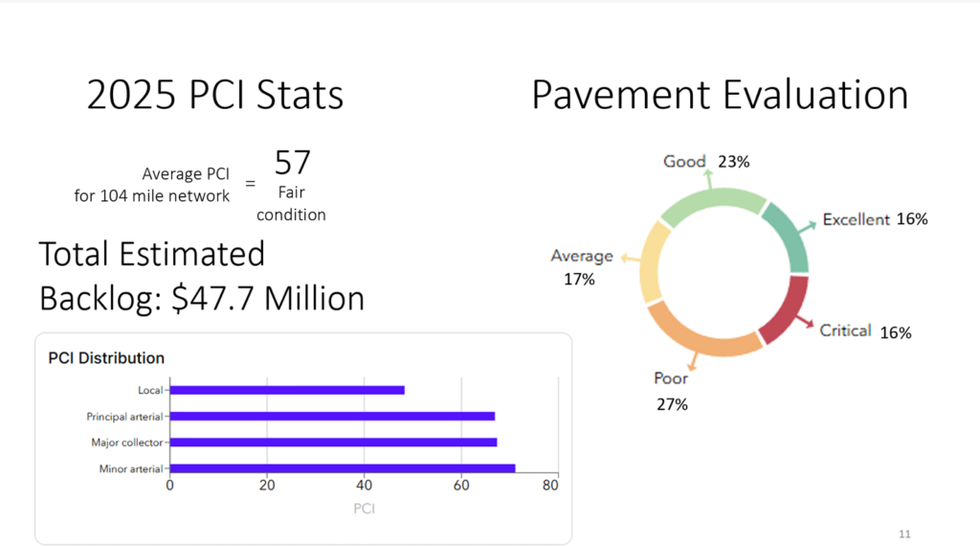This screenshot has width=980, height=546.
Task: Click the Principal arterial bar
Action: [332, 416]
